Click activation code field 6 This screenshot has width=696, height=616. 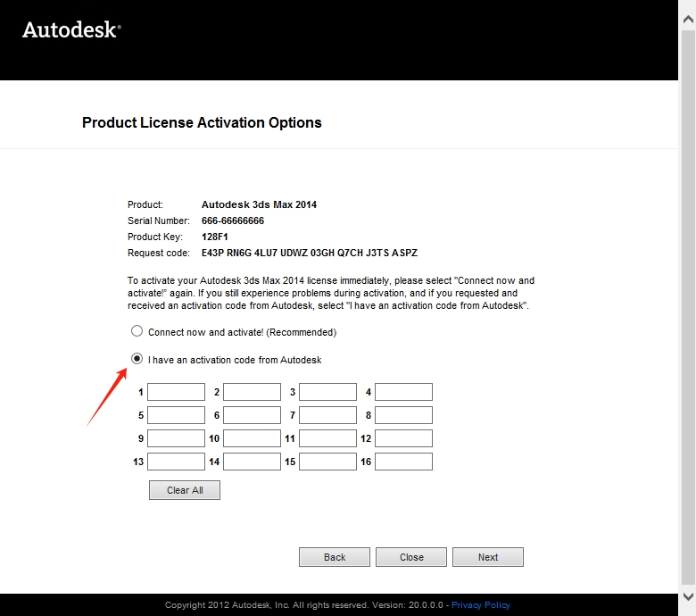252,415
